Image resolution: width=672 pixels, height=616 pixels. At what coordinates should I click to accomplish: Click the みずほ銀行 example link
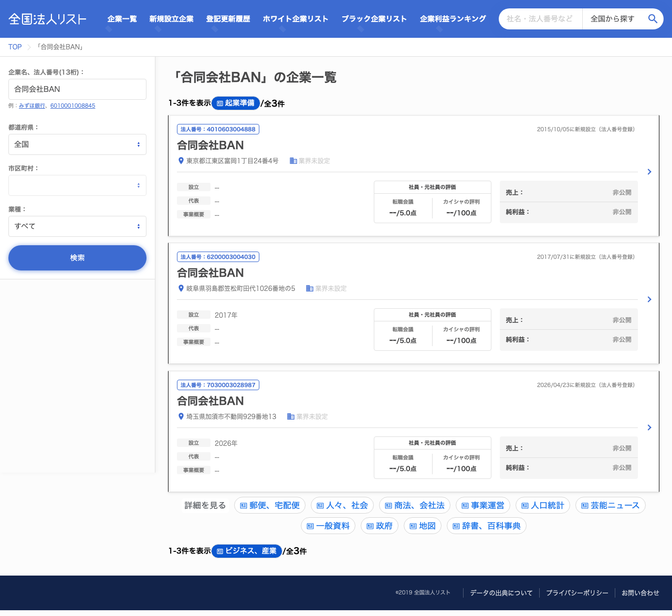point(32,106)
